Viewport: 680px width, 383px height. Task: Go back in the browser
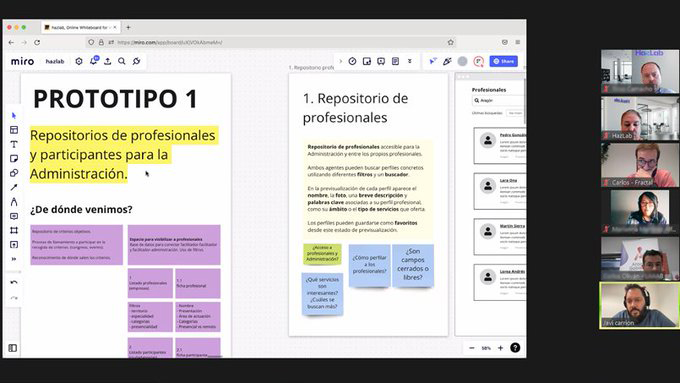click(x=11, y=43)
